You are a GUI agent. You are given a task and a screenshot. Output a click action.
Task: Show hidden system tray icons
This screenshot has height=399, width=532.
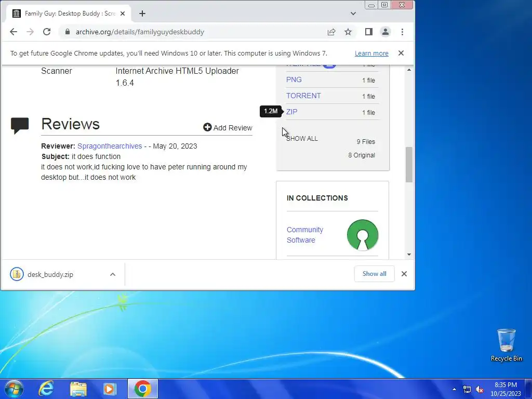[x=454, y=389]
